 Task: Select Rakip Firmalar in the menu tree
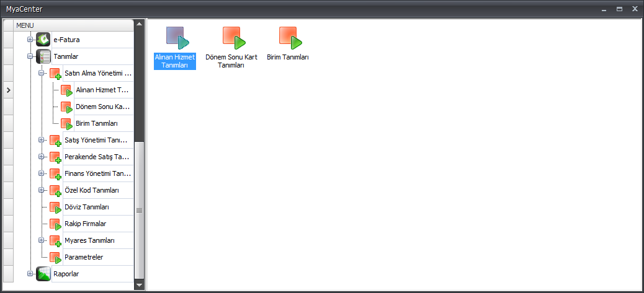coord(86,224)
